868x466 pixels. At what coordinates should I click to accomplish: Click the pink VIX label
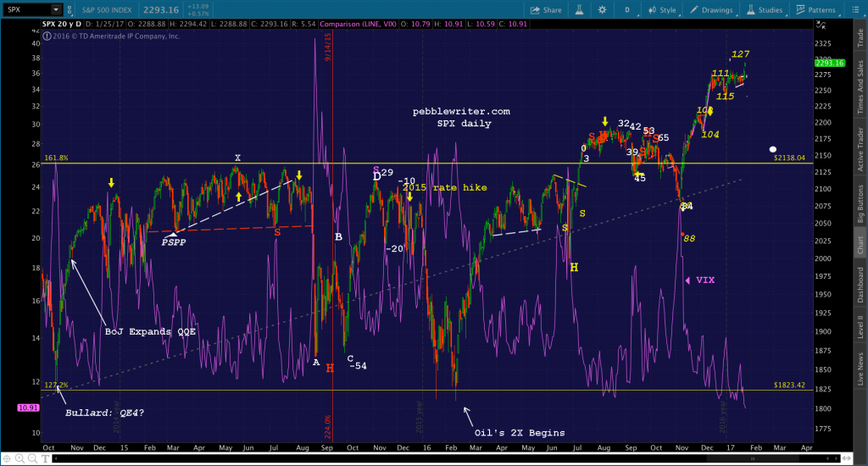pyautogui.click(x=704, y=280)
